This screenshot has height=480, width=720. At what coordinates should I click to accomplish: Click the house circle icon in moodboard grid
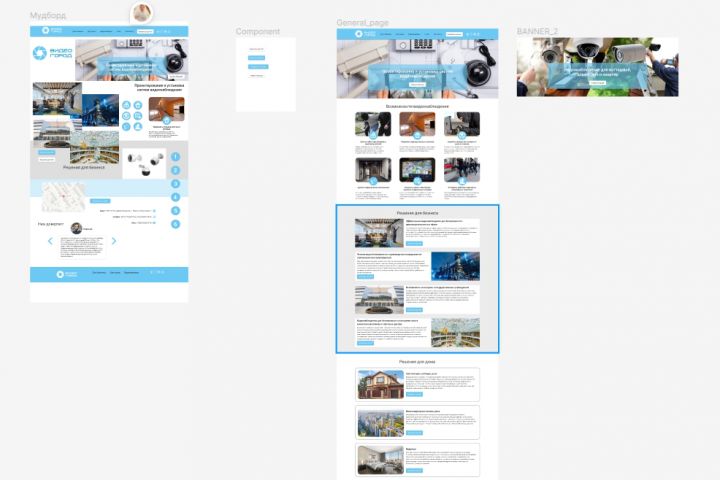pos(138,105)
